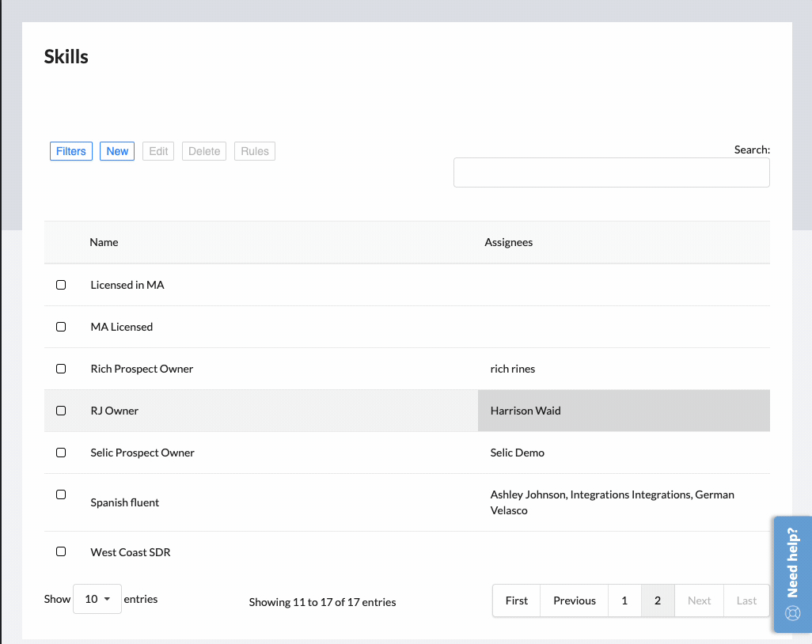Navigate to Previous page
The image size is (812, 644).
click(x=574, y=600)
